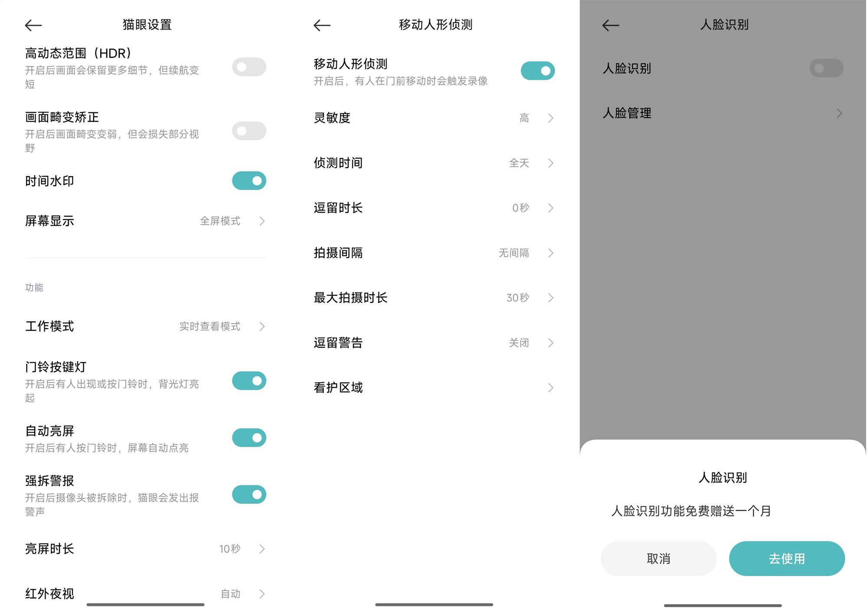Screen dimensions: 868x614
Task: Select 侦测时间 menu row label
Action: [338, 163]
